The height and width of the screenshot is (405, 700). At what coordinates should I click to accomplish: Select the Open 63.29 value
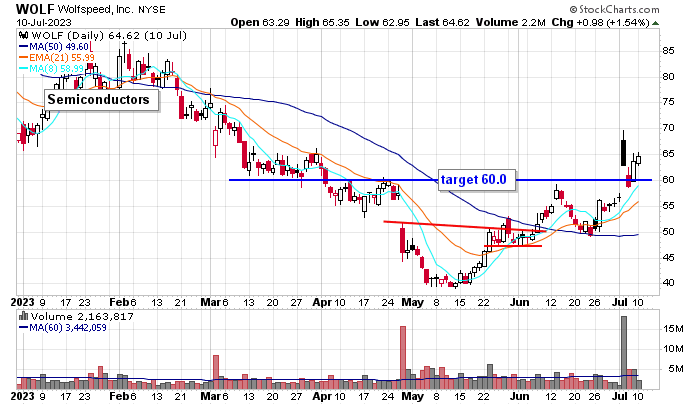coord(260,22)
